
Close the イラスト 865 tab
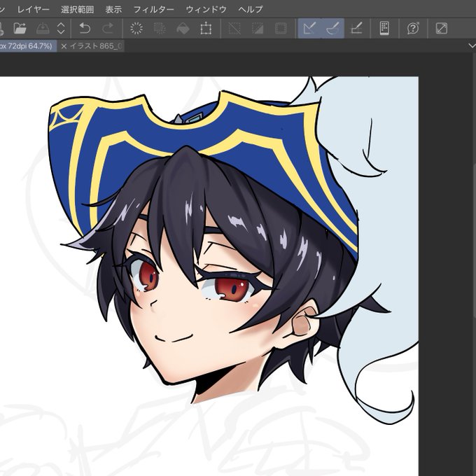(64, 46)
